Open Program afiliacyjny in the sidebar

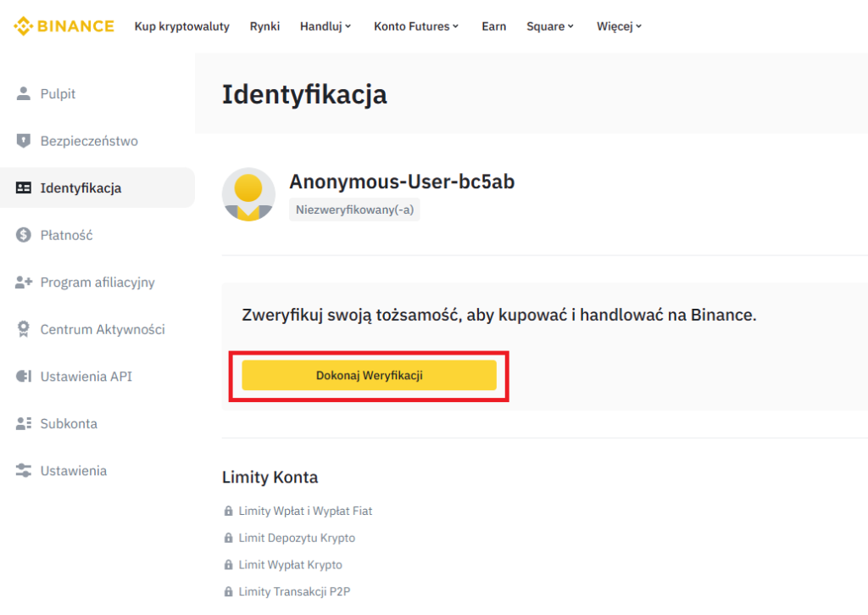coord(97,282)
